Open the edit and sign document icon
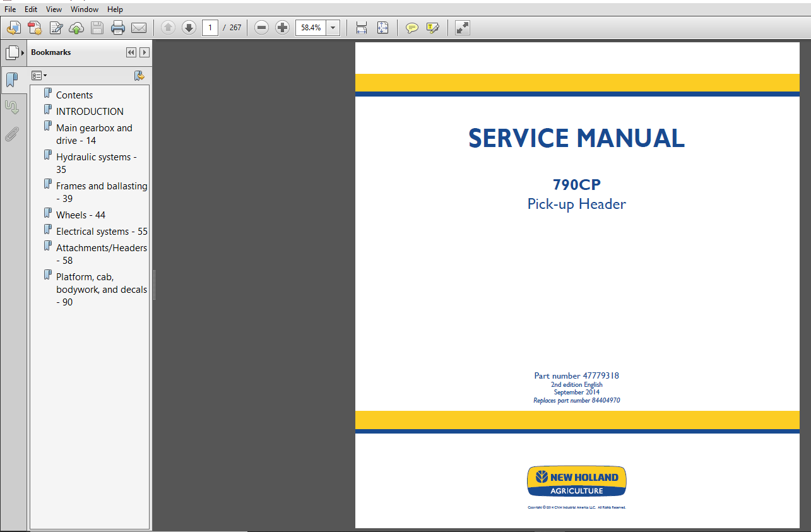Image resolution: width=811 pixels, height=532 pixels. pyautogui.click(x=56, y=28)
